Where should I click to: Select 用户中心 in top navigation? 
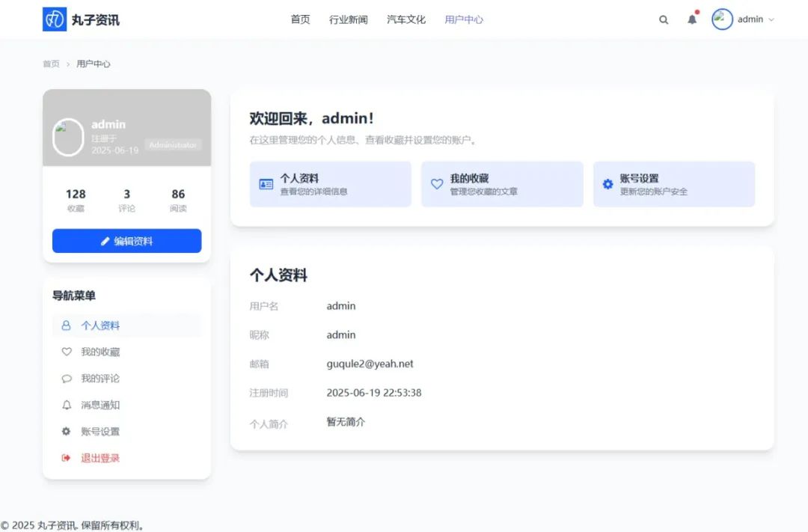[464, 19]
